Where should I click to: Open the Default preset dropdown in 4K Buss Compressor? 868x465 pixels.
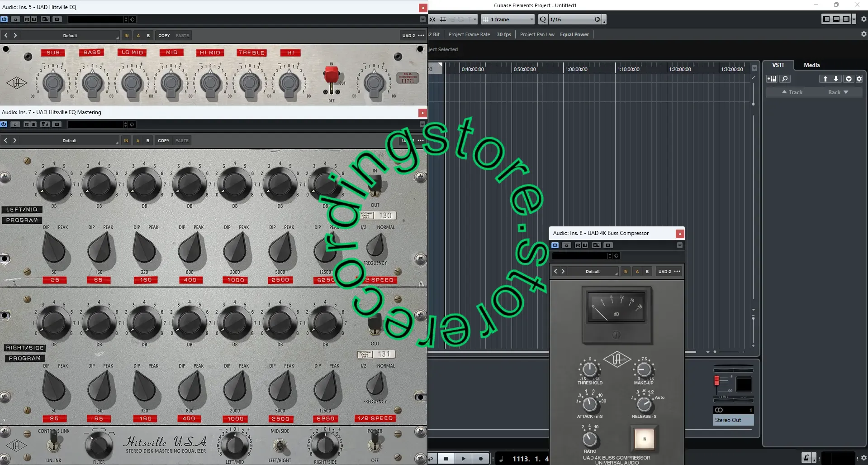(x=593, y=271)
